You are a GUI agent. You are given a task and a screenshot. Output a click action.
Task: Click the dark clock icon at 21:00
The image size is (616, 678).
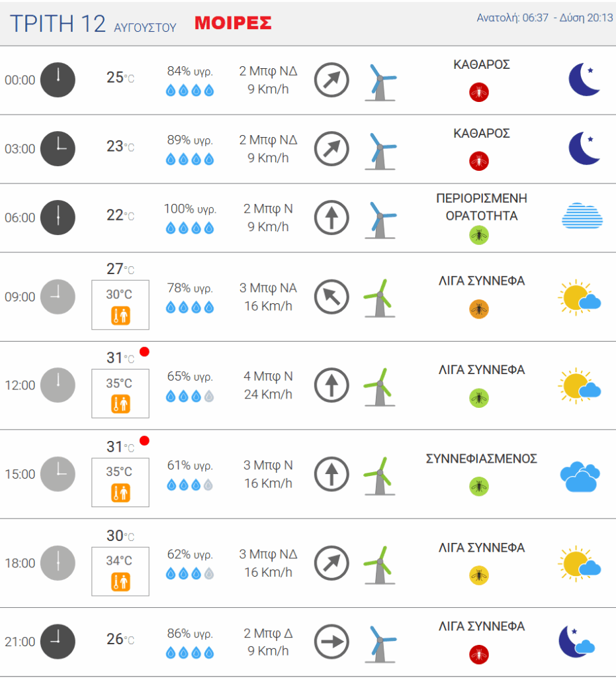point(58,642)
